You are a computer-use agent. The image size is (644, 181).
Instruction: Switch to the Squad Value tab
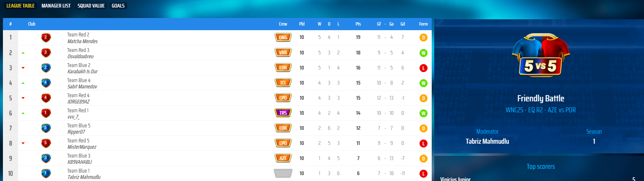click(x=91, y=6)
